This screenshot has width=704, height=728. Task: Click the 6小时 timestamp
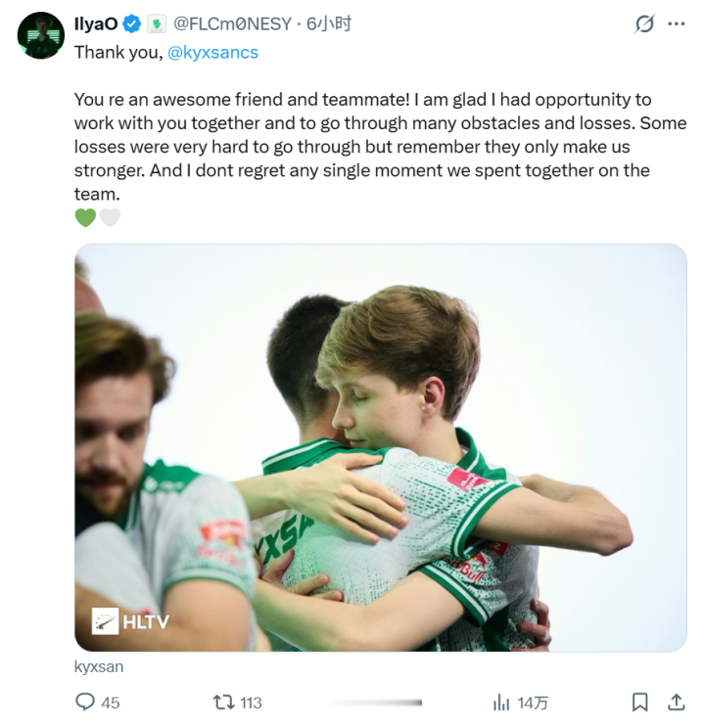tap(329, 24)
